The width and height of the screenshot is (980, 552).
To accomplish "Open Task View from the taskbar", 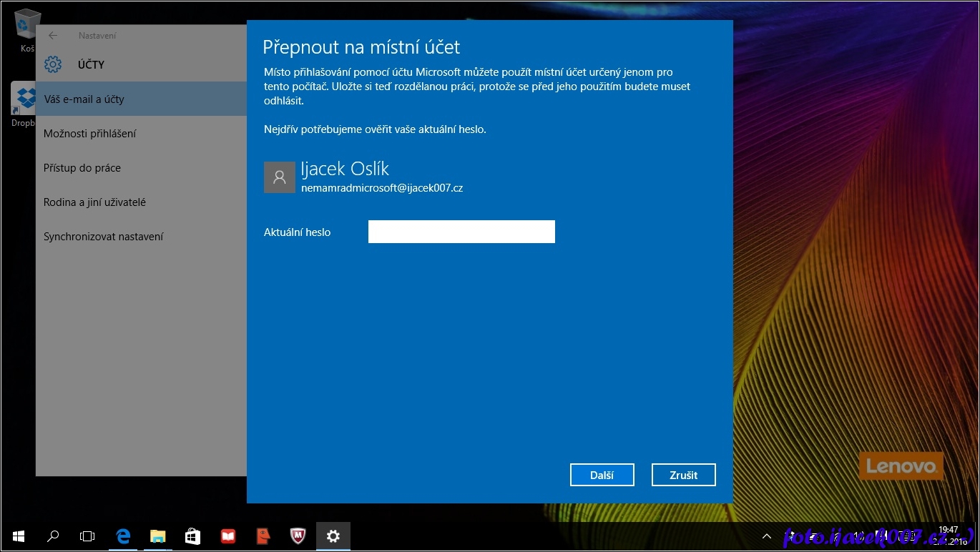I will click(x=87, y=536).
